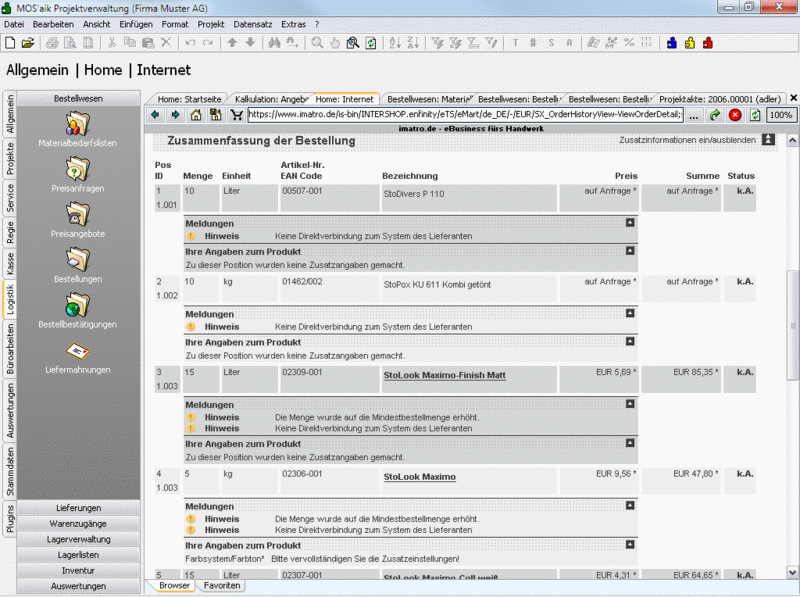Collapse Ihre Angaben zum Produkt under StoLook Maximo-Finish Matt
This screenshot has width=800, height=597.
pyautogui.click(x=630, y=443)
